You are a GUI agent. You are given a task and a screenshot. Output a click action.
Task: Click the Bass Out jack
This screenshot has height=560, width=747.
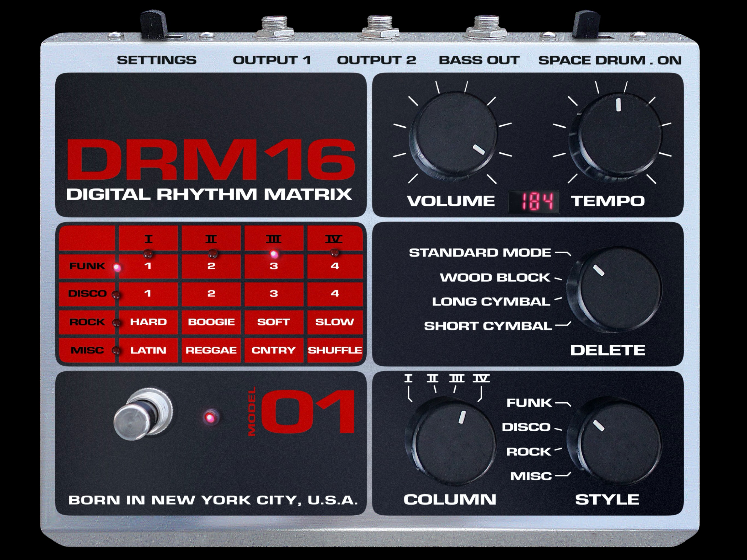pos(486,26)
